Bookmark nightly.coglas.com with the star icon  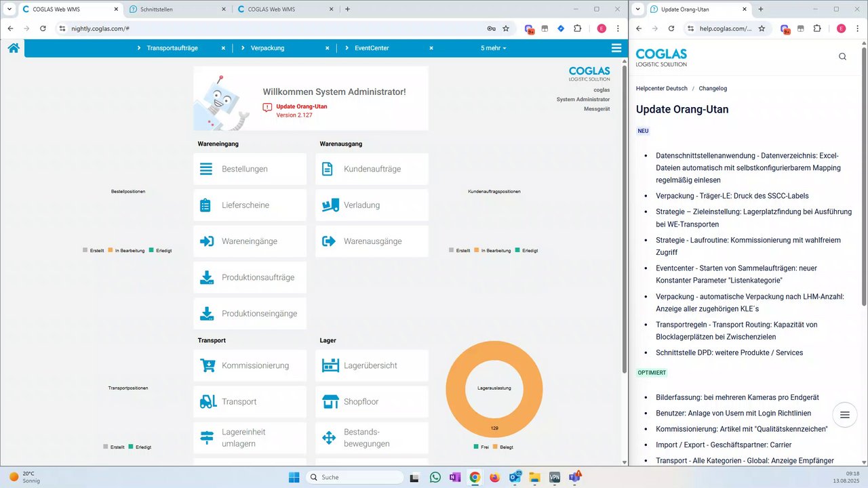[506, 28]
